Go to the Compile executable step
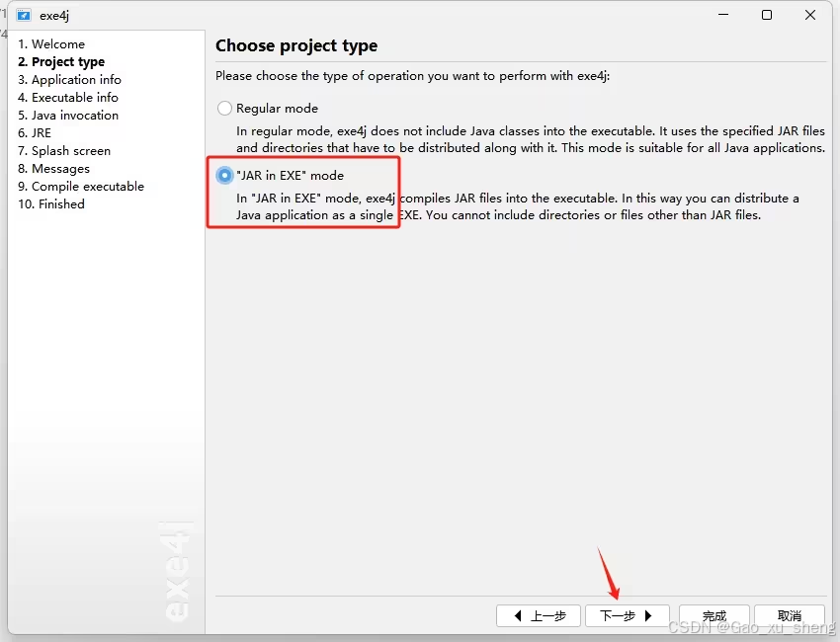The image size is (840, 642). pos(81,186)
